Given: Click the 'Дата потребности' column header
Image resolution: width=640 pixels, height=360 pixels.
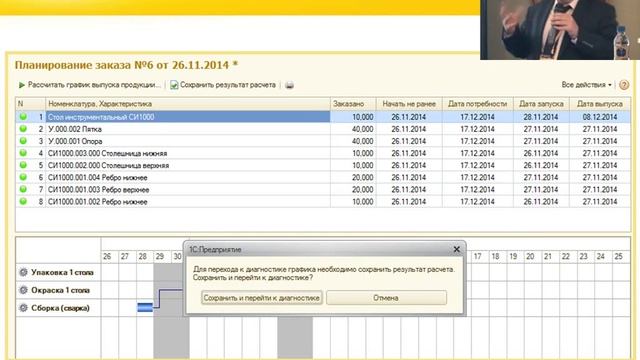Looking at the screenshot, I should tap(478, 104).
